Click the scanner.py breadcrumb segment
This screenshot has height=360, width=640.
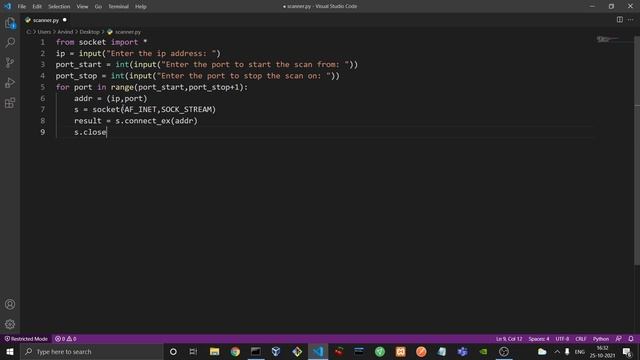click(x=124, y=32)
